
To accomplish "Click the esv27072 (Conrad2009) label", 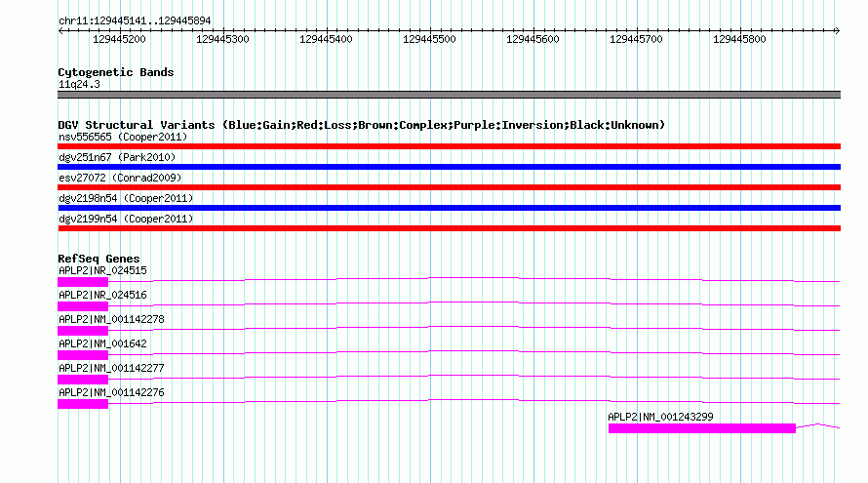I will 120,178.
